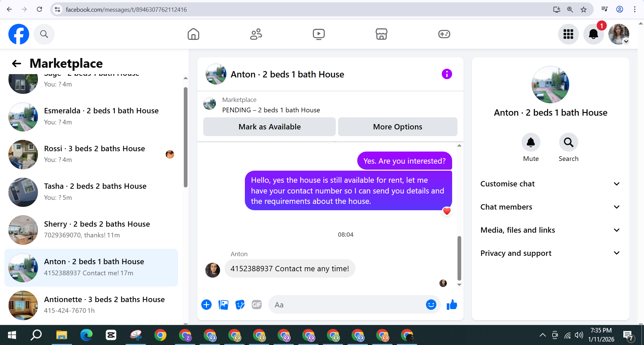Open the nine-dot menu grid
644x345 pixels.
coord(568,34)
